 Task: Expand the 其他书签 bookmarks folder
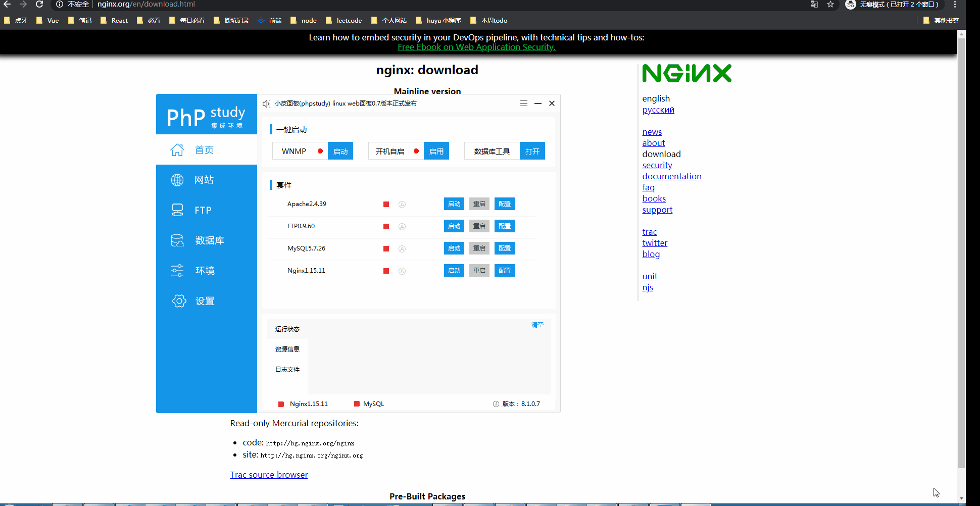click(x=941, y=20)
